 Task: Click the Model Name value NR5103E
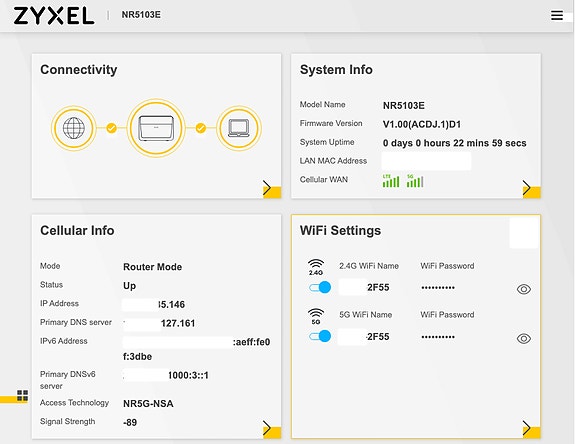(x=404, y=106)
